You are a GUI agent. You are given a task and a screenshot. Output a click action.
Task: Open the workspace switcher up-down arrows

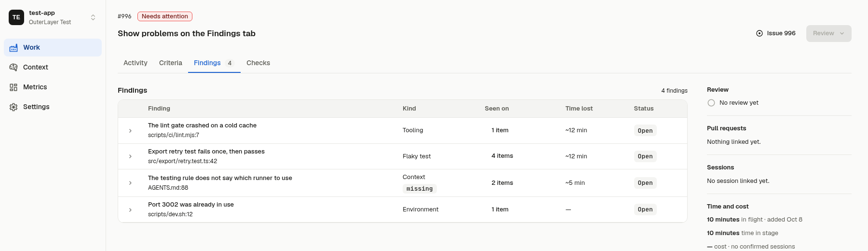coord(93,17)
